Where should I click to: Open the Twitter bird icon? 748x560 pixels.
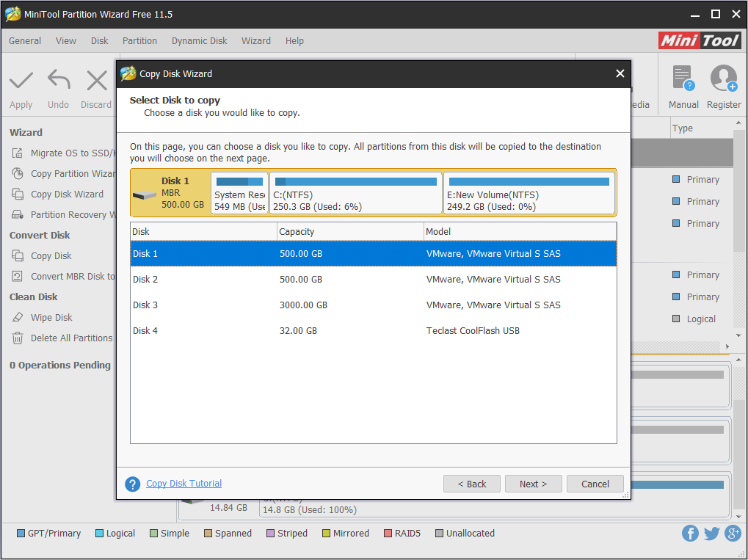coord(711,534)
